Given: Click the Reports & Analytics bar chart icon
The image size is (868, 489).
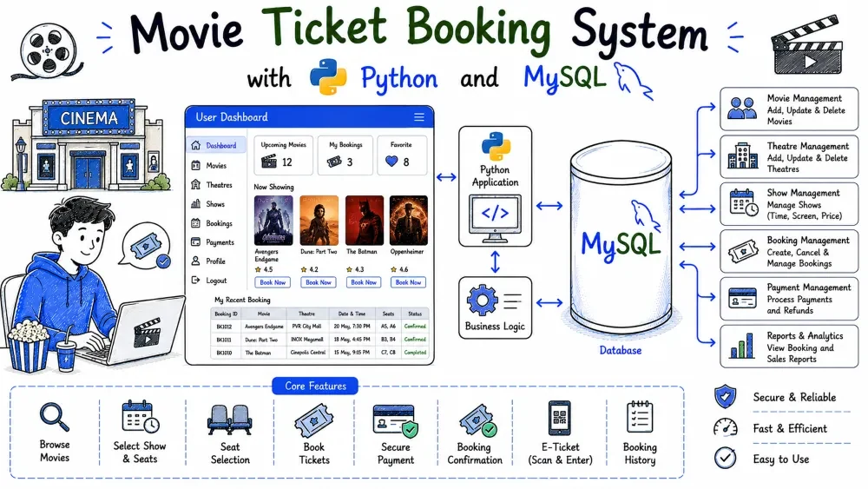Looking at the screenshot, I should coord(742,346).
